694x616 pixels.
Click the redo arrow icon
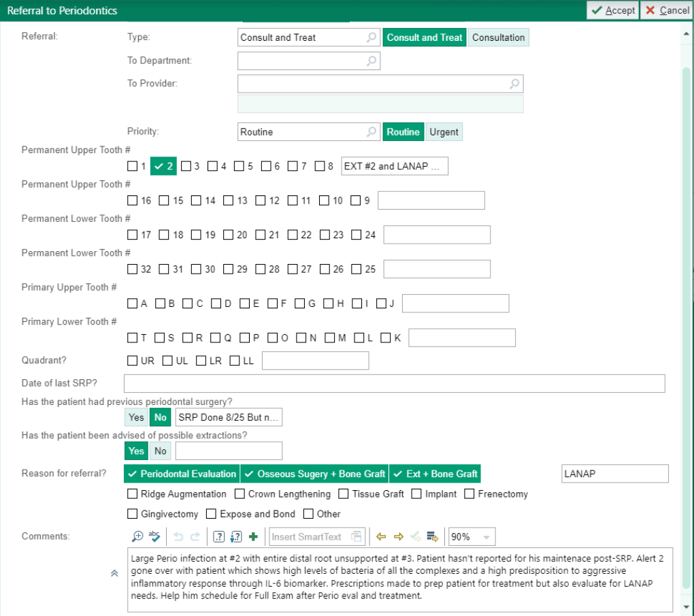195,537
